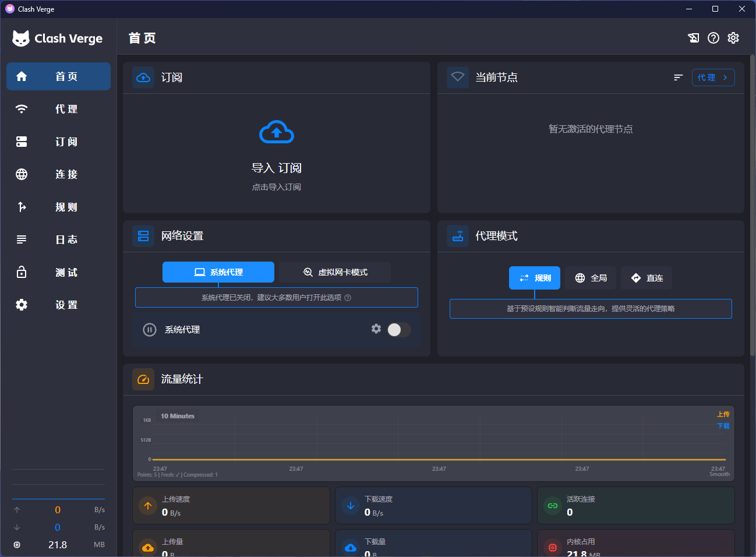Viewport: 756px width, 557px height.
Task: Click the 内核占用 memory chip icon
Action: click(x=553, y=548)
